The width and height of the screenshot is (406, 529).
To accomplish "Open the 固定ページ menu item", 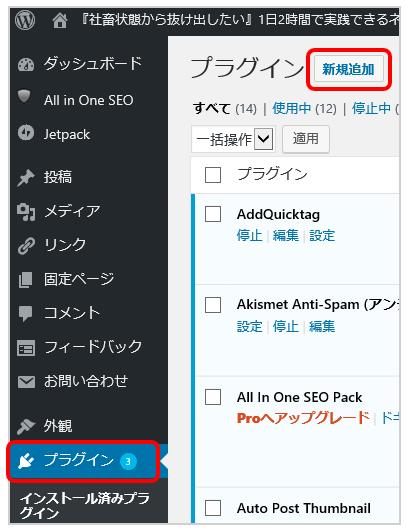I will pos(79,279).
